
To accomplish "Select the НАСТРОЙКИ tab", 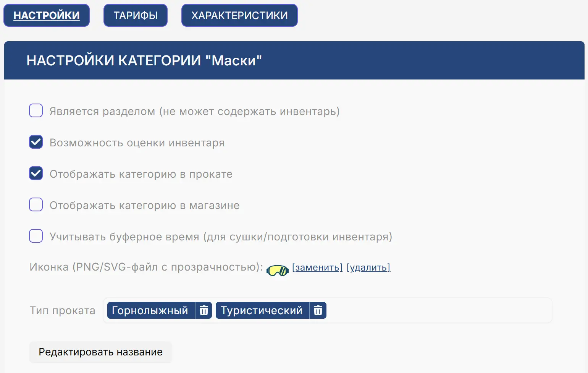I will [x=46, y=15].
